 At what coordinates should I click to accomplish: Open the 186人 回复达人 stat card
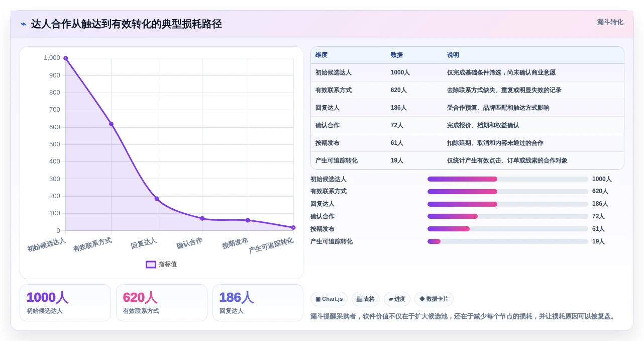pyautogui.click(x=258, y=303)
